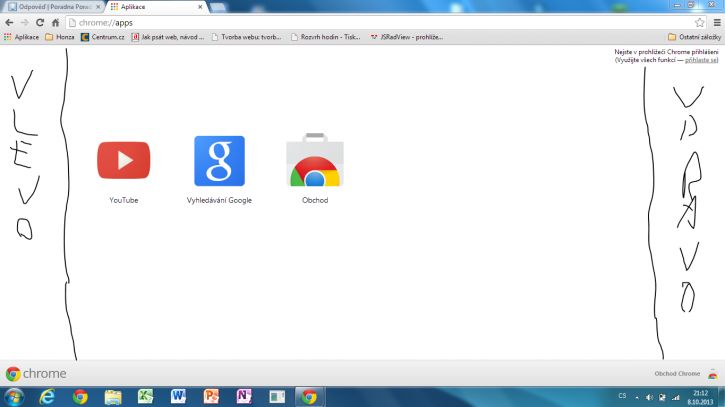The image size is (725, 407).
Task: Open the Windows Start menu
Action: tap(14, 397)
